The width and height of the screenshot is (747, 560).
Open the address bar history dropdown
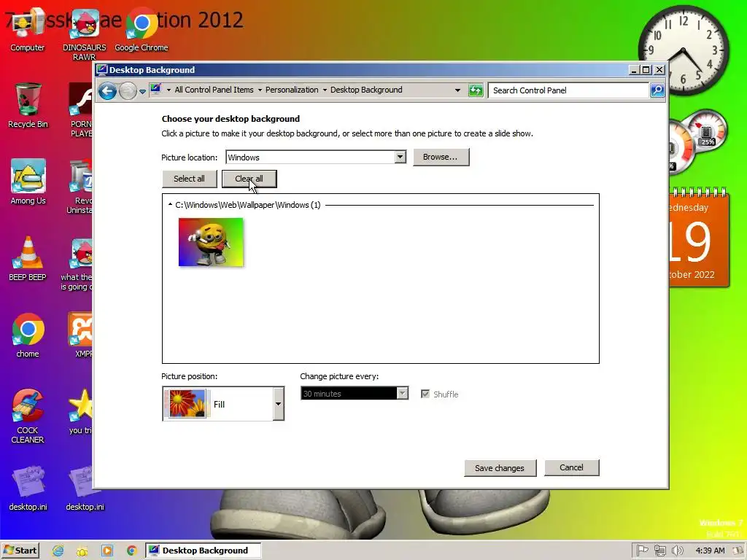pyautogui.click(x=457, y=90)
